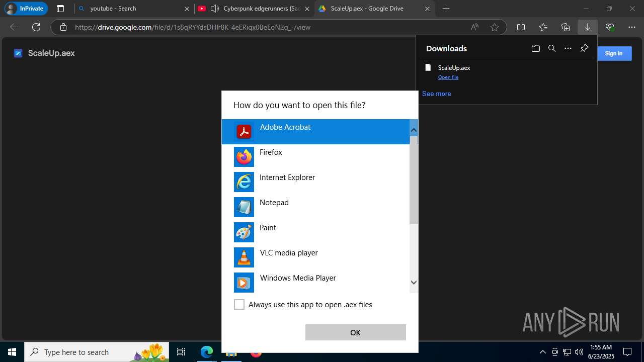The image size is (644, 362).
Task: Enable Always use this app checkbox
Action: pos(239,305)
